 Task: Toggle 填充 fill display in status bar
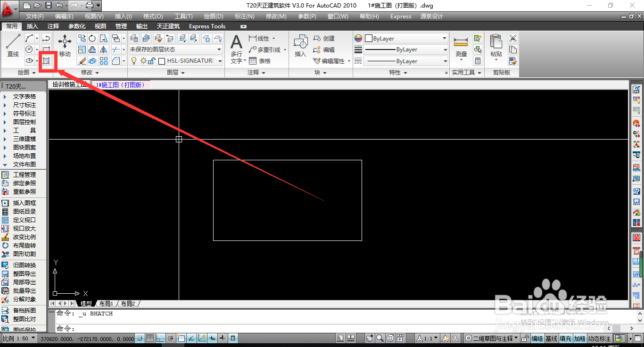click(565, 339)
